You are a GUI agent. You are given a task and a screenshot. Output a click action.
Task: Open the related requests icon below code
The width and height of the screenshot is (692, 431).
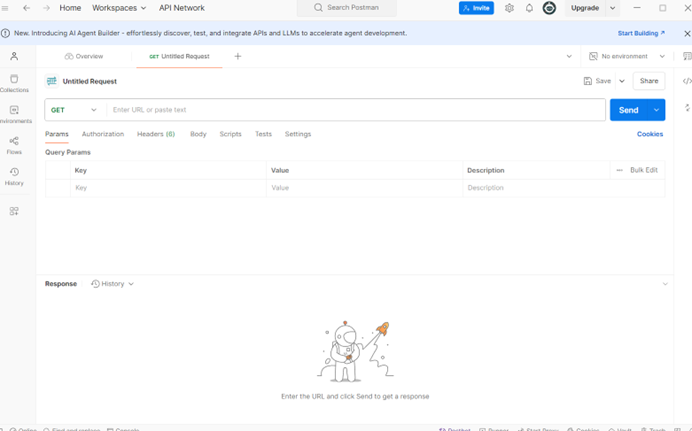[687, 107]
